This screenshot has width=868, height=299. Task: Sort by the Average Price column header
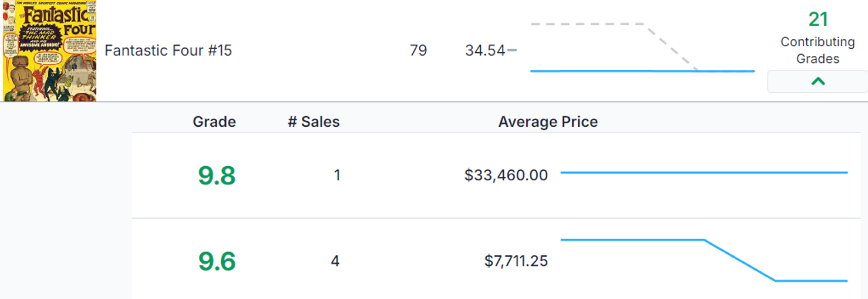548,122
